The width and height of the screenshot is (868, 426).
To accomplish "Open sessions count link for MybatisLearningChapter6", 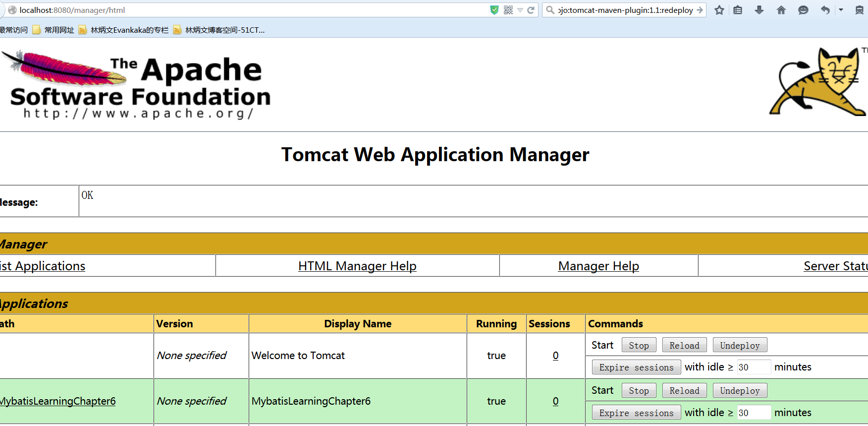I will click(x=555, y=401).
